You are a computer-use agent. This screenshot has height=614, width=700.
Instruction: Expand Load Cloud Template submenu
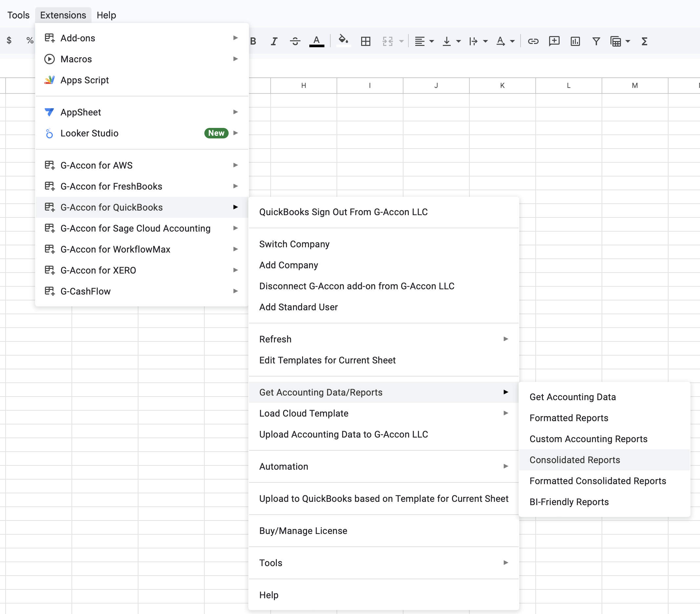383,413
